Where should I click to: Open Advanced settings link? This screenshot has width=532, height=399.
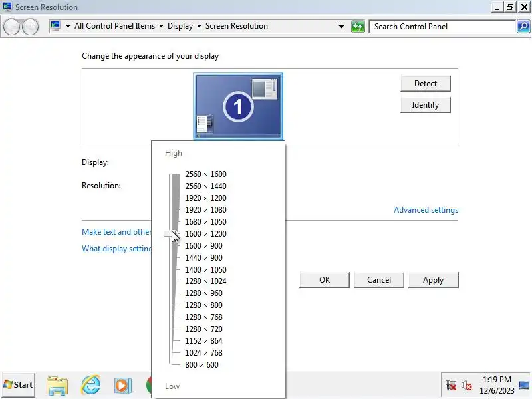(426, 210)
